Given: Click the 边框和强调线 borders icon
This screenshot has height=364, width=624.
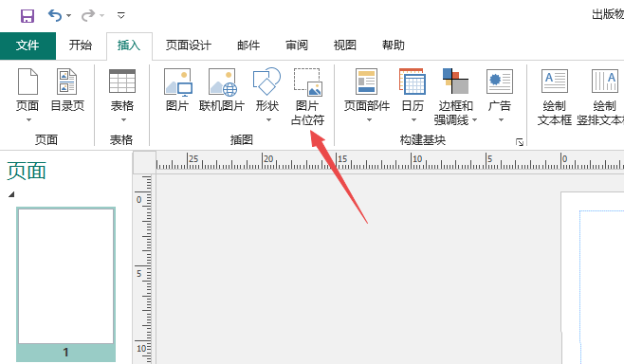Looking at the screenshot, I should [x=455, y=81].
